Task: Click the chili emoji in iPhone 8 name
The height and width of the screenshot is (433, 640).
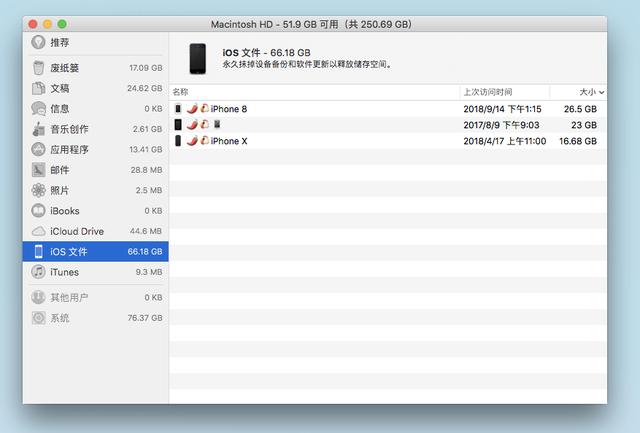Action: 192,109
